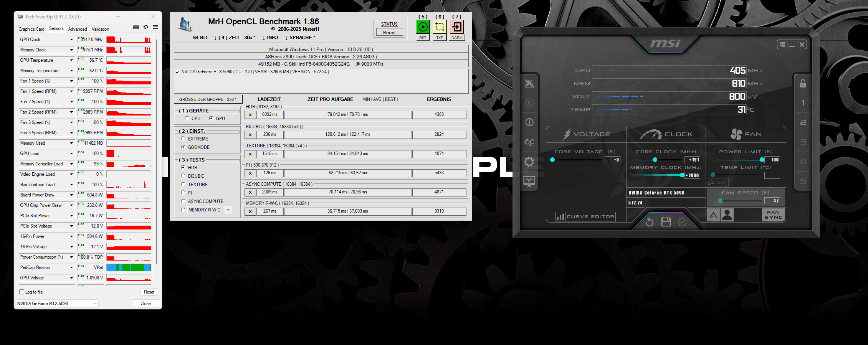This screenshot has width=868, height=345.
Task: Select GPU device radio button
Action: click(211, 118)
